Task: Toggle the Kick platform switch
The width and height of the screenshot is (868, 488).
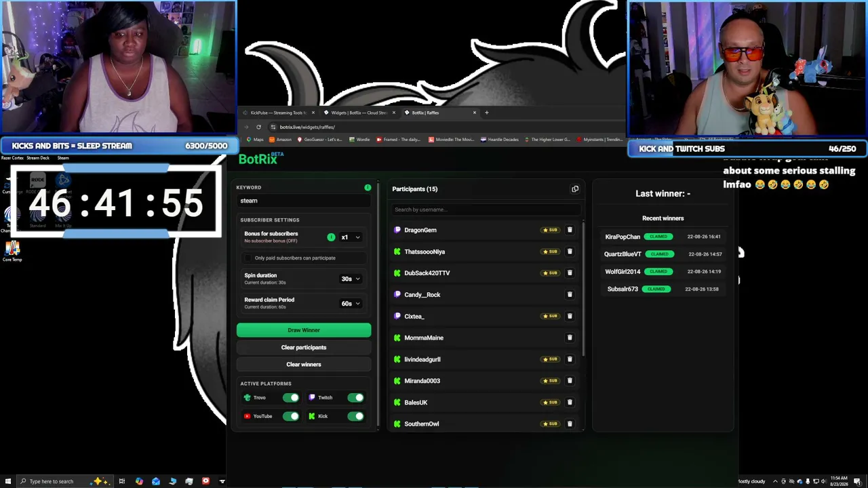Action: 356,416
